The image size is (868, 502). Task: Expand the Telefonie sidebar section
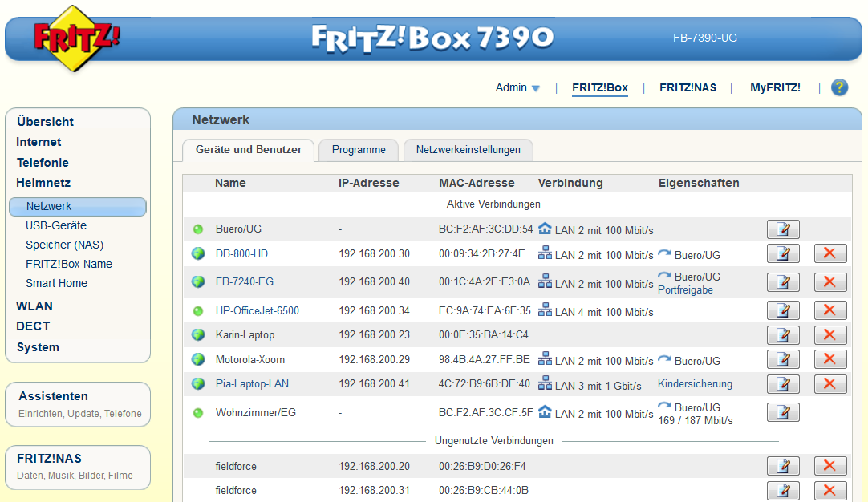coord(43,163)
